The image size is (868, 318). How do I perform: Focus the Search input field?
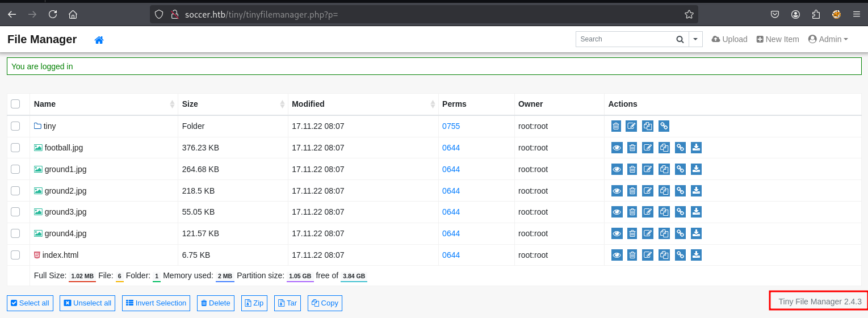(623, 39)
